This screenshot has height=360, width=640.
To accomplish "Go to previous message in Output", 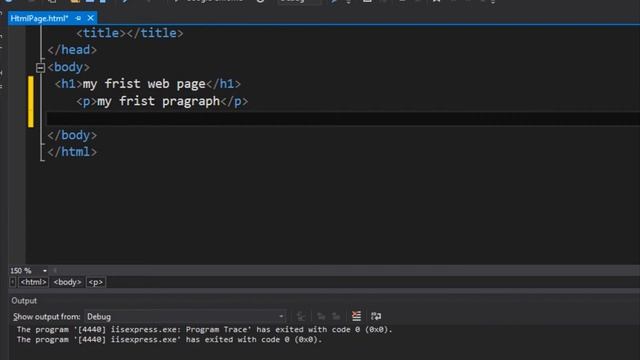I will point(321,316).
